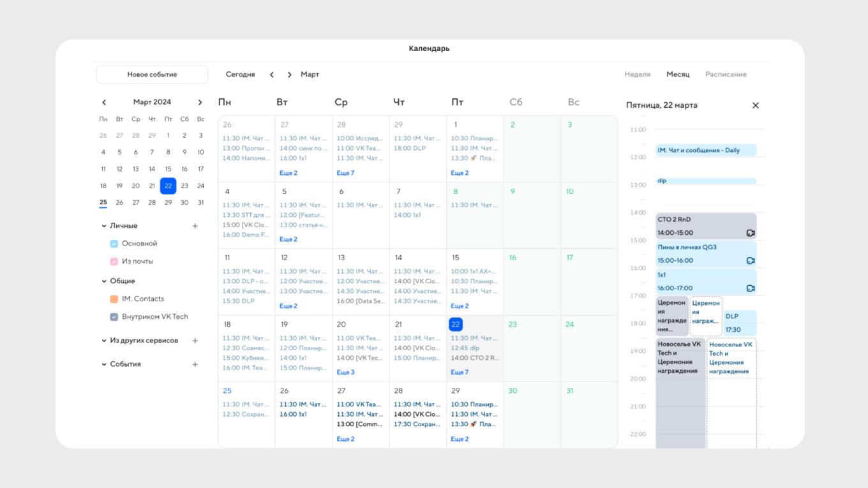Viewport: 868px width, 488px height.
Task: Open Еще 2 link on March 15 cell
Action: [x=460, y=306]
